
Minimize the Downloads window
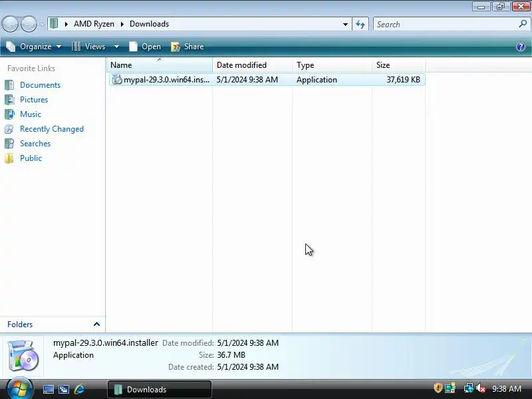click(x=481, y=7)
